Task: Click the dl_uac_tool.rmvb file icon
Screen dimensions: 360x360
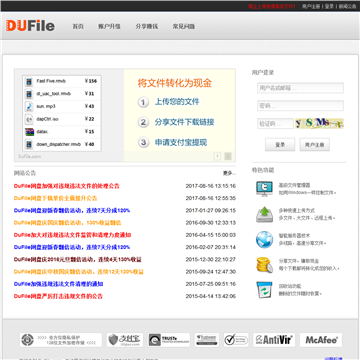Action: click(x=30, y=94)
